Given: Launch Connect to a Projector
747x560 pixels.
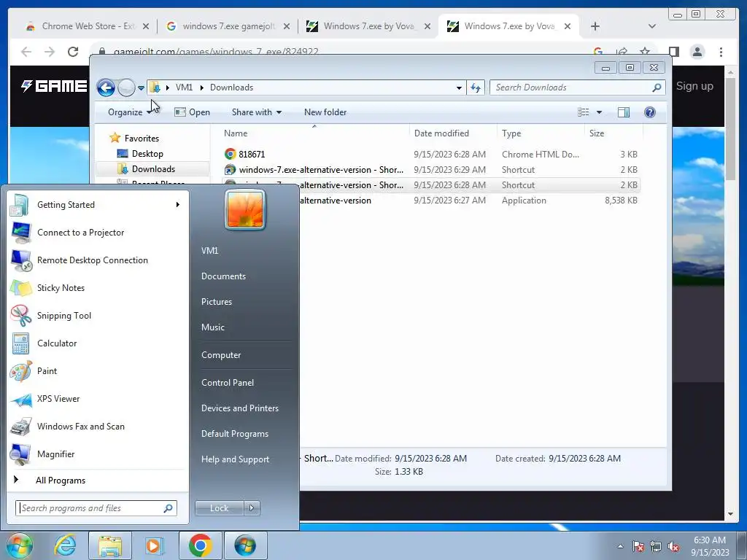Looking at the screenshot, I should click(x=97, y=233).
